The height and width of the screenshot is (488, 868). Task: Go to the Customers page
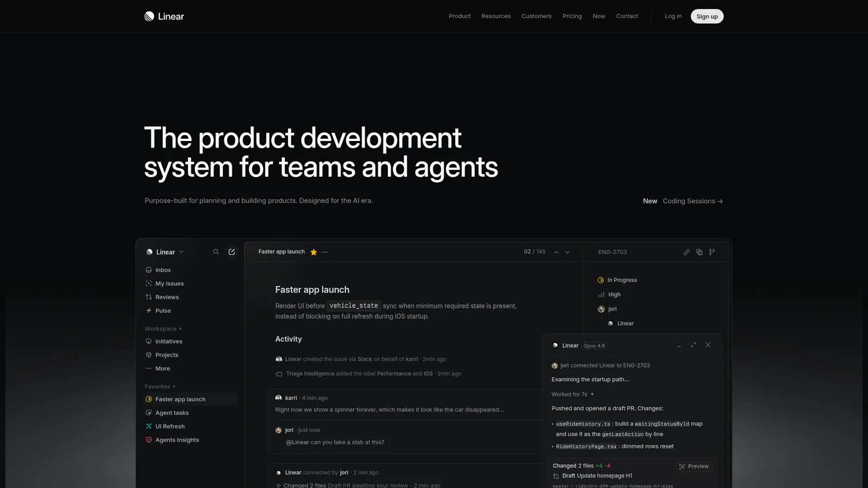point(537,16)
